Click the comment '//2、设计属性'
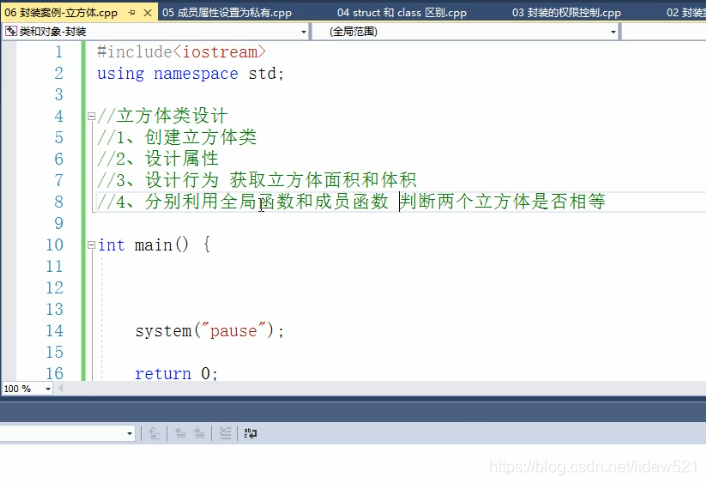 [158, 159]
